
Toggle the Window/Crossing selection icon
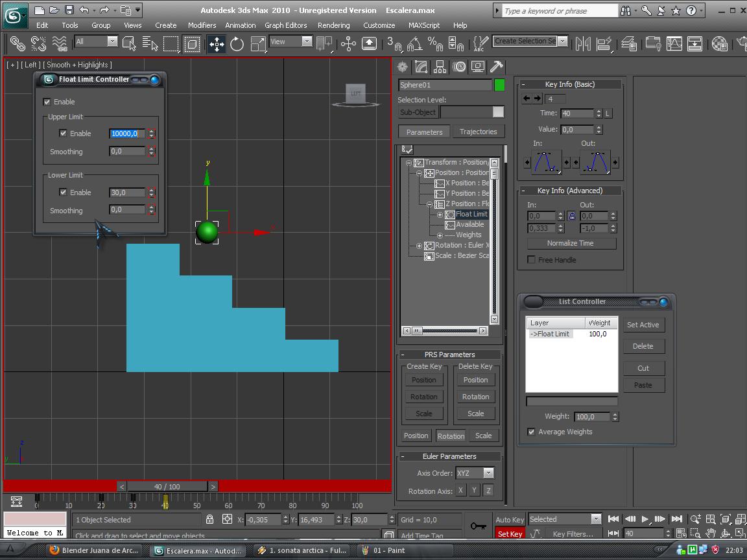191,44
